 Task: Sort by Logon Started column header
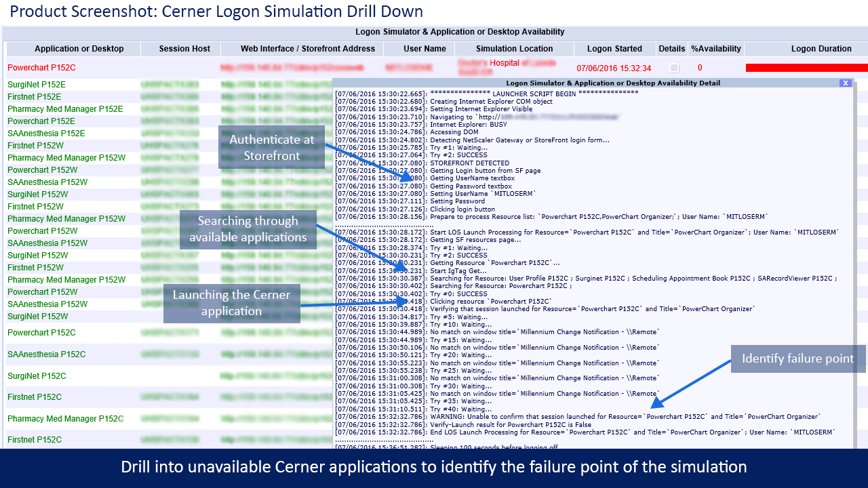(614, 49)
